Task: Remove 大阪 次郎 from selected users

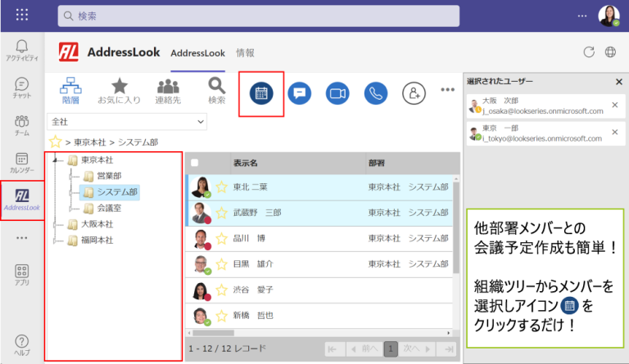Action: [x=614, y=105]
